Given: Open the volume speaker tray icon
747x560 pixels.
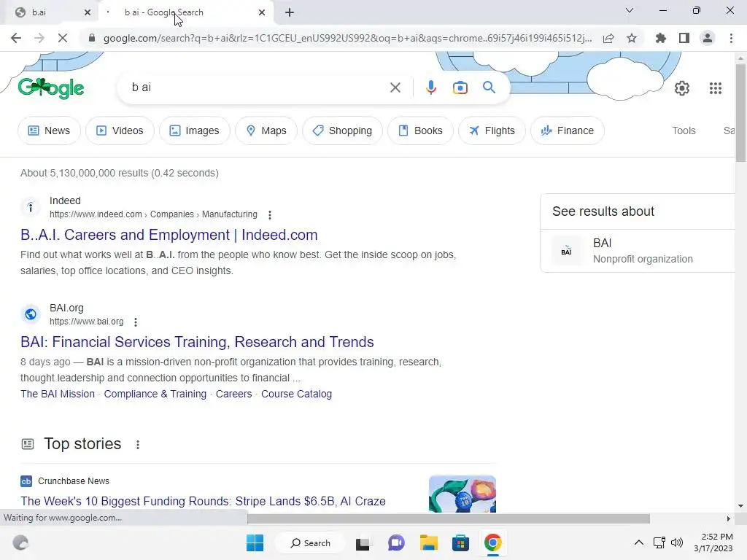Looking at the screenshot, I should click(x=676, y=542).
